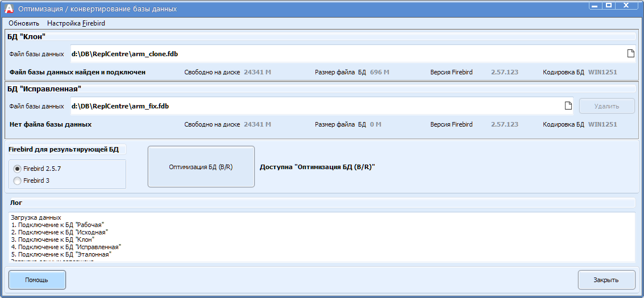Click status text Файл базы данных найден и подключен
This screenshot has height=298, width=644.
[x=78, y=72]
